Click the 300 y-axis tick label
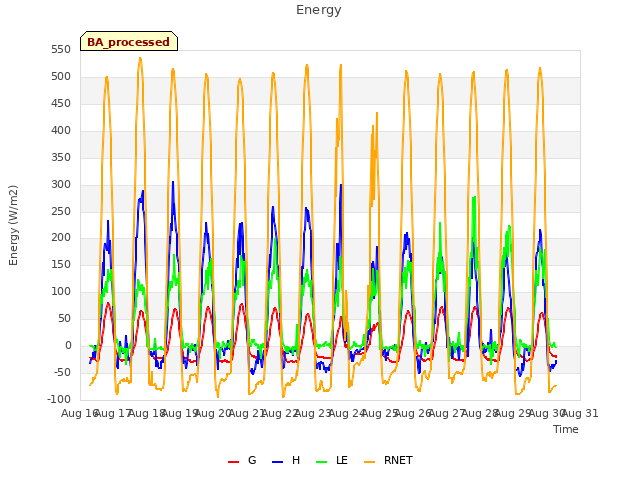 [x=61, y=184]
